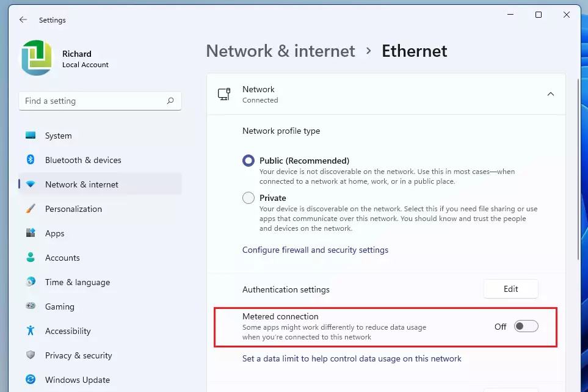Open the Apps settings section
This screenshot has width=588, height=392.
pyautogui.click(x=55, y=233)
